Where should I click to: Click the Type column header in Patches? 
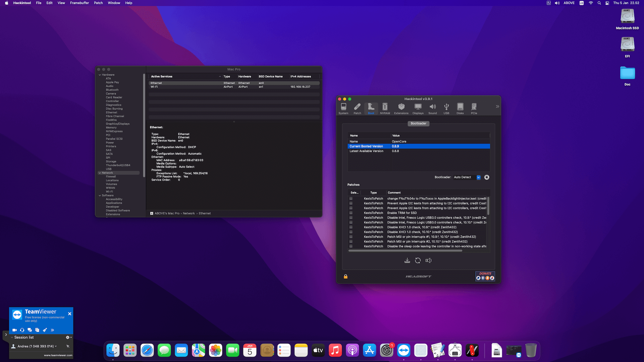373,193
